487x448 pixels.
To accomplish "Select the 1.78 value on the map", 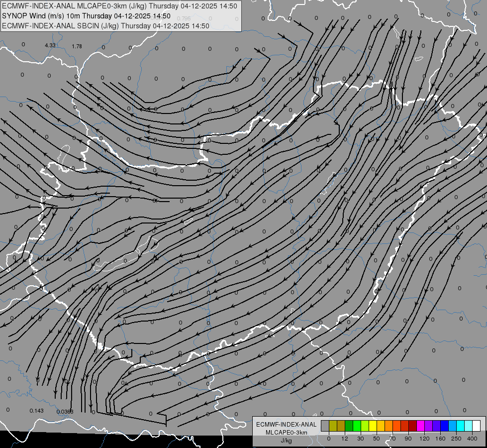I will click(77, 46).
